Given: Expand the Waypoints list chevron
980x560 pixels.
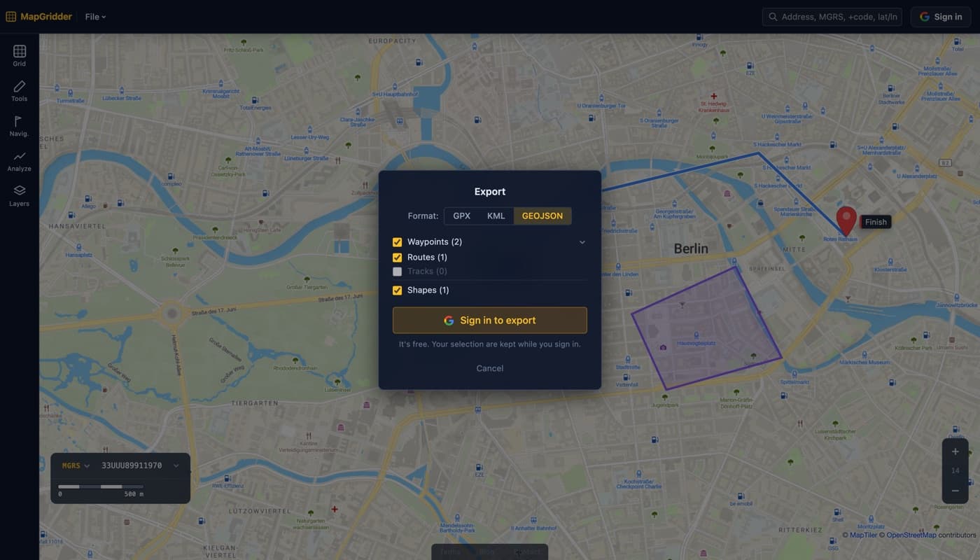Looking at the screenshot, I should point(582,242).
